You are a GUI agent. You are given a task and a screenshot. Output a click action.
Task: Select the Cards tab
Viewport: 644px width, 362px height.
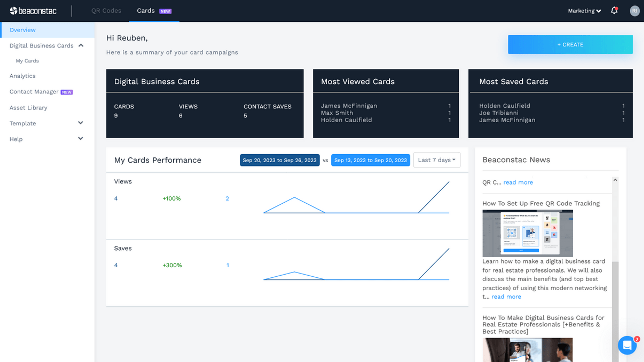pyautogui.click(x=146, y=11)
